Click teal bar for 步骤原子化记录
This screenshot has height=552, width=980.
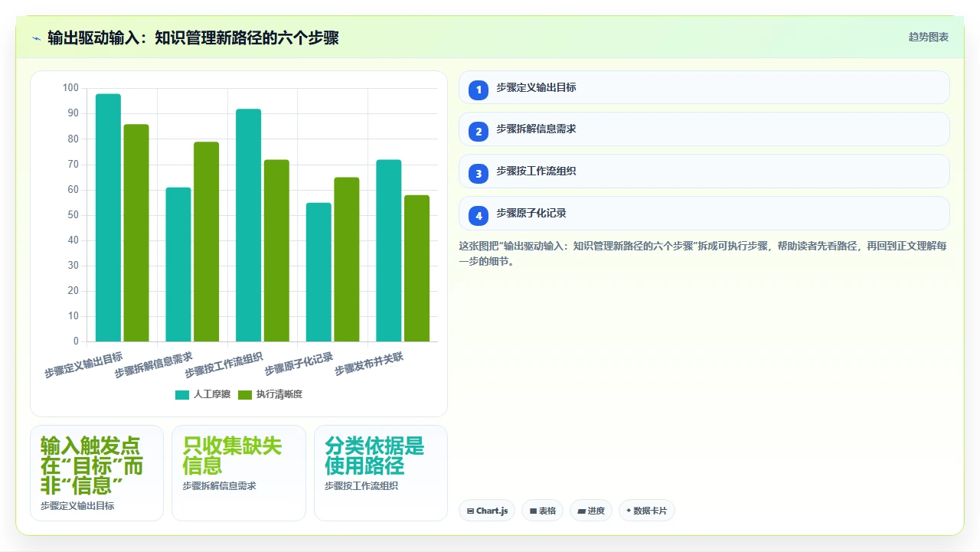tap(318, 272)
